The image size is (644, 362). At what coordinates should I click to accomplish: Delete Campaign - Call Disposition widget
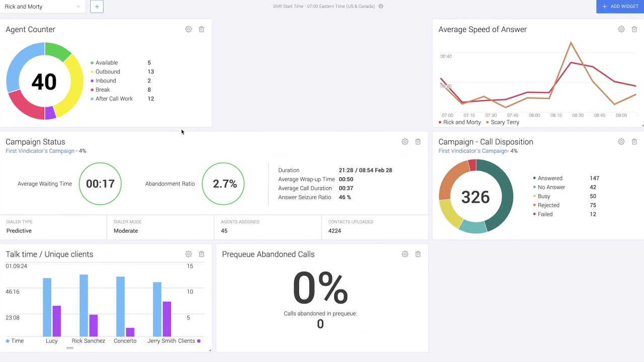coord(634,142)
